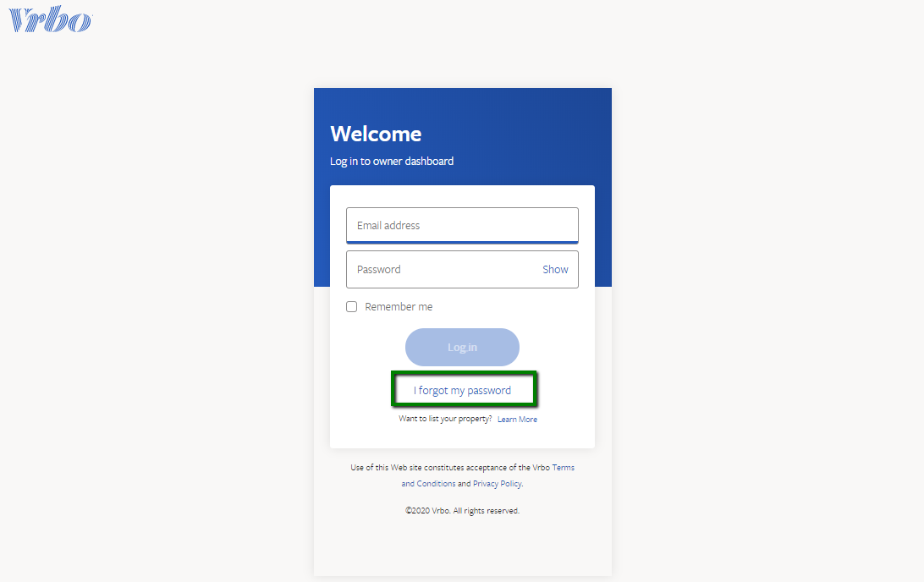This screenshot has height=582, width=924.
Task: Click 'All rights reserved' footer text
Action: (x=487, y=511)
